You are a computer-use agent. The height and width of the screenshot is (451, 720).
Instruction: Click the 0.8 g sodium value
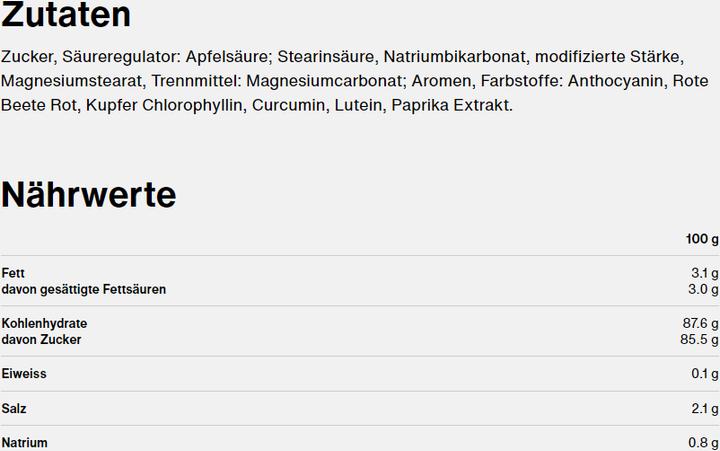pos(703,443)
